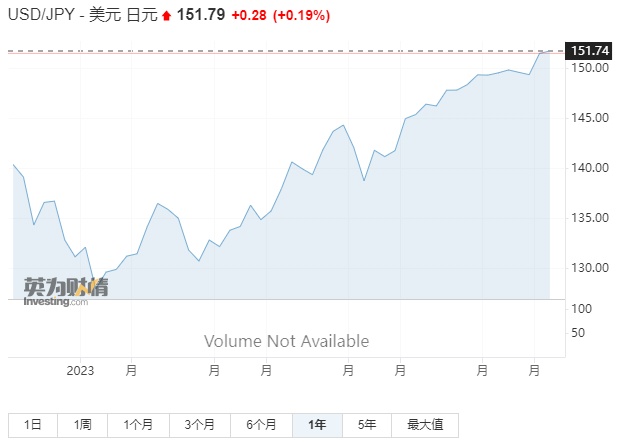The height and width of the screenshot is (443, 624).
Task: Click the 130.00 price axis label
Action: 589,268
